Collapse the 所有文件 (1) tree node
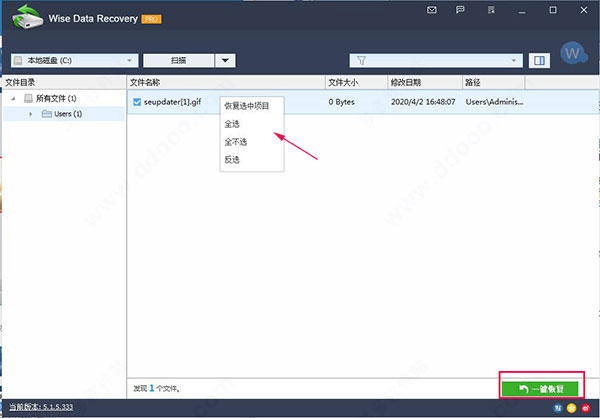The width and height of the screenshot is (600, 418). click(13, 98)
